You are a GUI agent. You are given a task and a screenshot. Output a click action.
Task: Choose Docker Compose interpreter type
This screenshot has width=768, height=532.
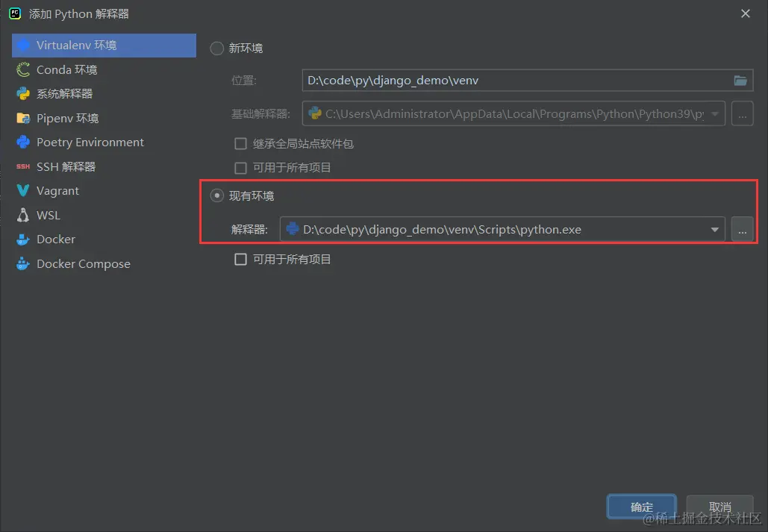point(104,263)
